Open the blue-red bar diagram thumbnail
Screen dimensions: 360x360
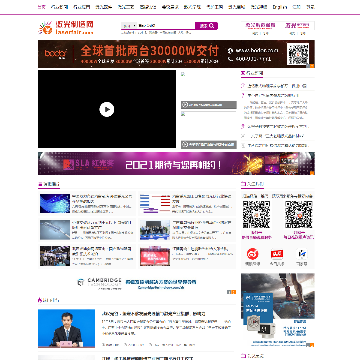tap(155, 203)
